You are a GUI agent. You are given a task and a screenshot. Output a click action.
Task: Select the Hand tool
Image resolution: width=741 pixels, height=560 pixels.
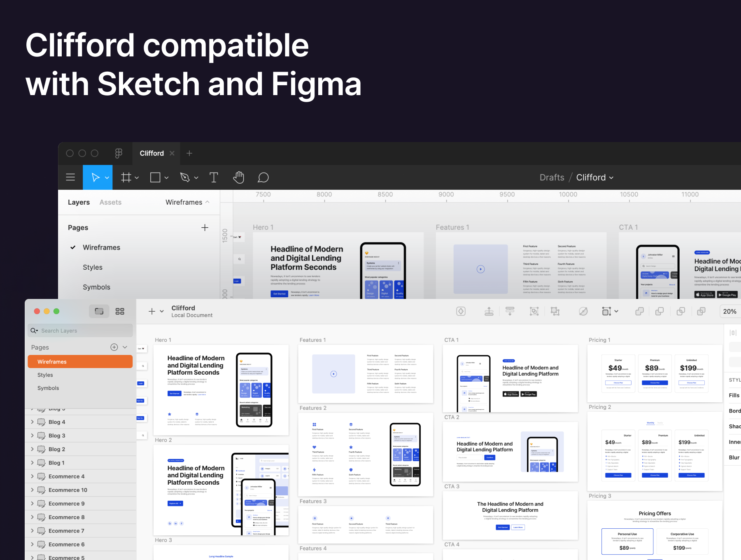click(x=238, y=177)
